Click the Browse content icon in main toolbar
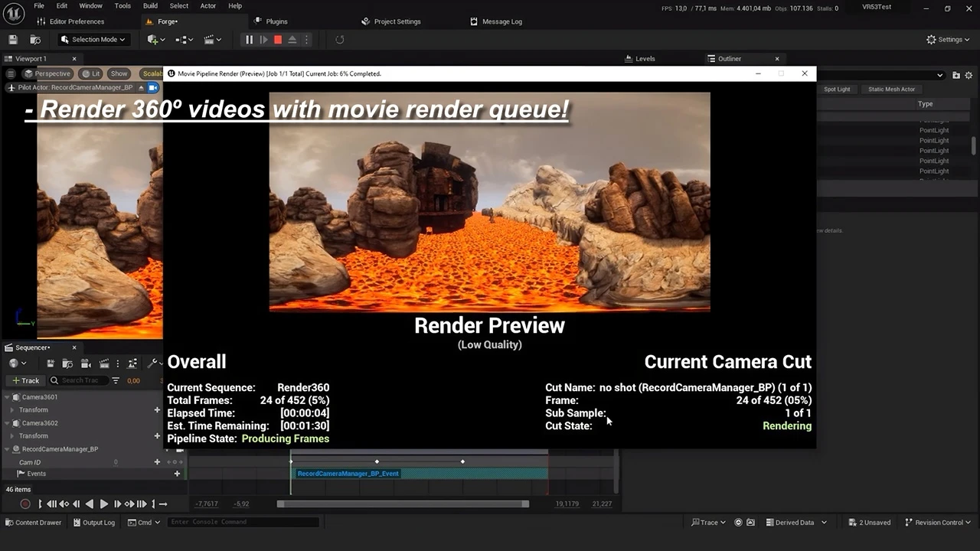980x551 pixels. pyautogui.click(x=35, y=40)
